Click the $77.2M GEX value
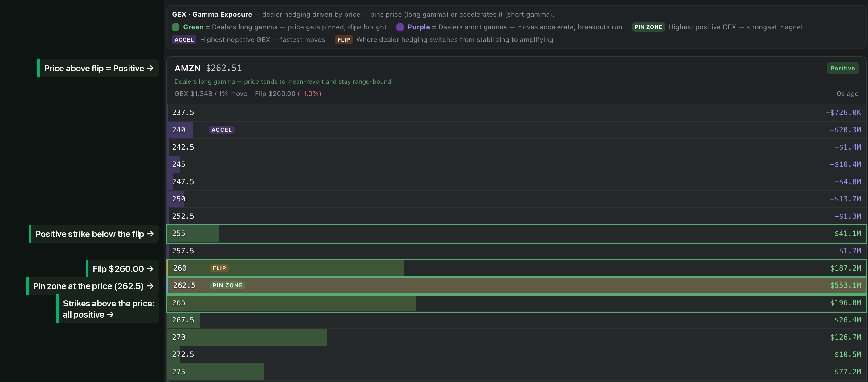Screen dimensions: 868x382 coord(847,372)
